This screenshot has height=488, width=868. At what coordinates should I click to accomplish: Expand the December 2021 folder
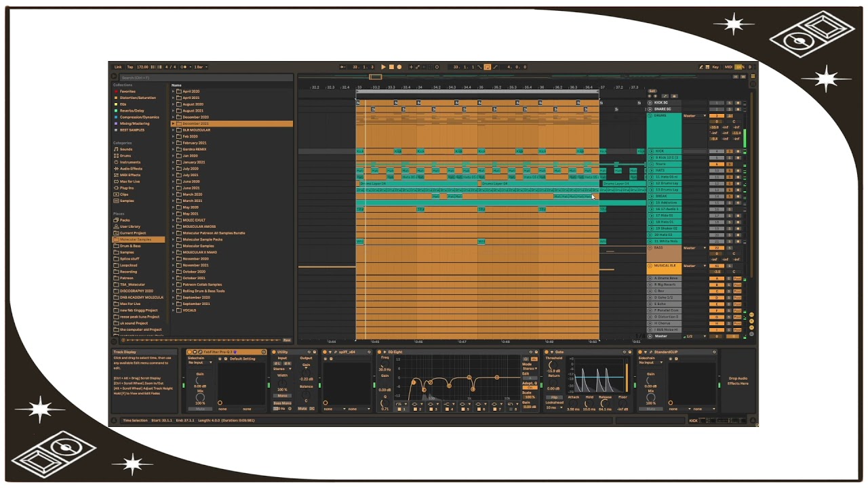coord(173,123)
